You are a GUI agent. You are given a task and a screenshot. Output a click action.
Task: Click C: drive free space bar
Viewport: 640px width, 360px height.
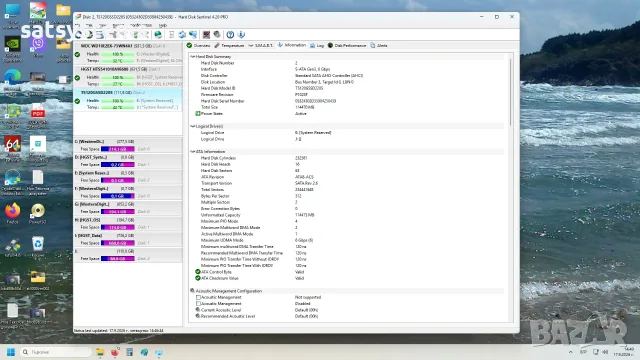[x=118, y=149]
